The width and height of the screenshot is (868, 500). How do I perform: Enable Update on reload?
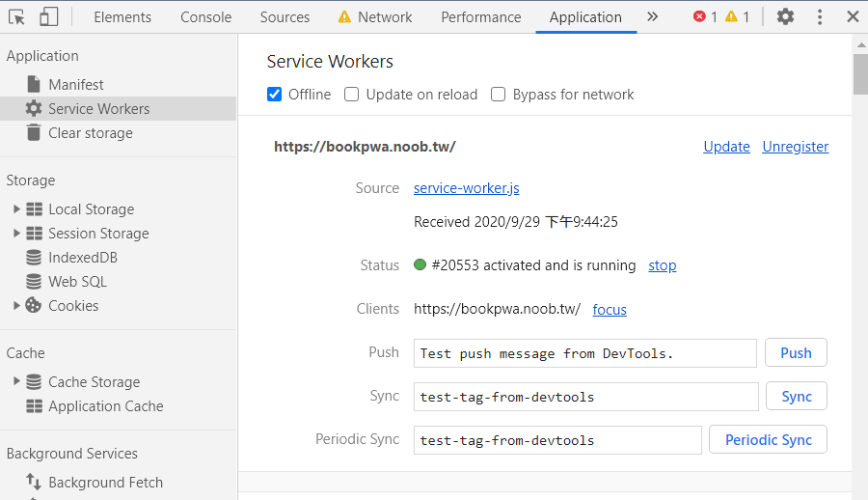[352, 95]
